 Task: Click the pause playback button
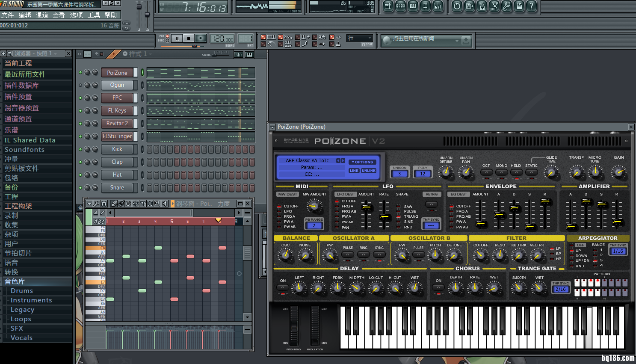(x=177, y=38)
